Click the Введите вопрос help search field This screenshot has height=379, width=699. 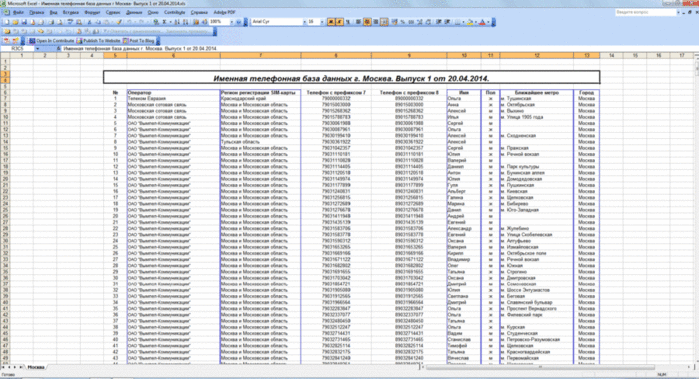tap(646, 12)
